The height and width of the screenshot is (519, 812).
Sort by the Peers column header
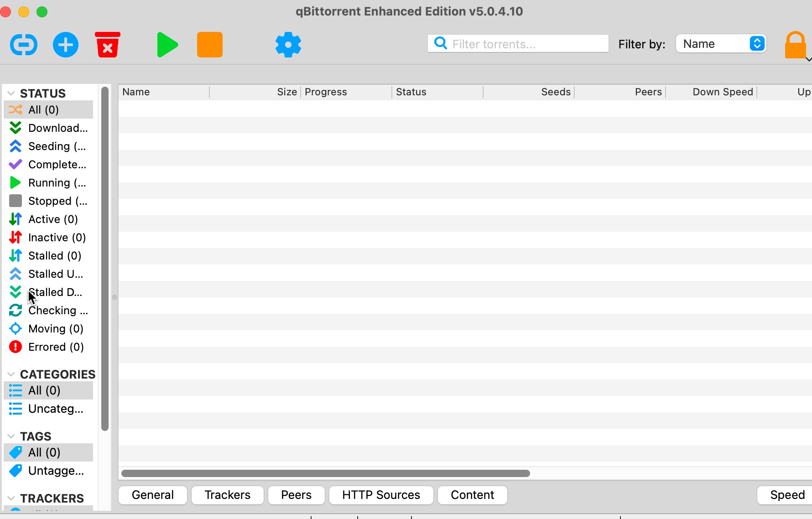620,92
